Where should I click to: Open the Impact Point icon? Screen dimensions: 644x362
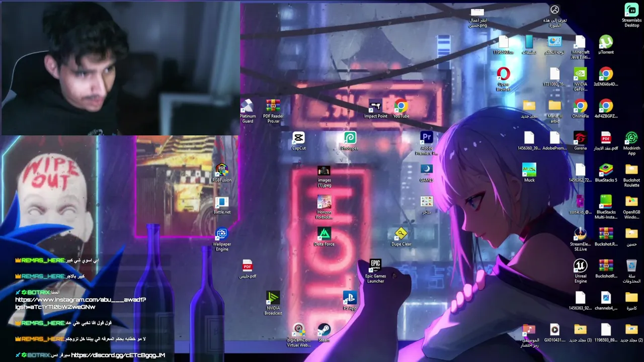(x=375, y=109)
